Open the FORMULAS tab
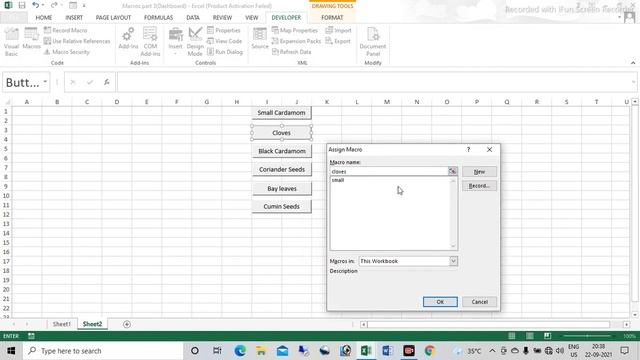640x360 pixels. tap(158, 18)
